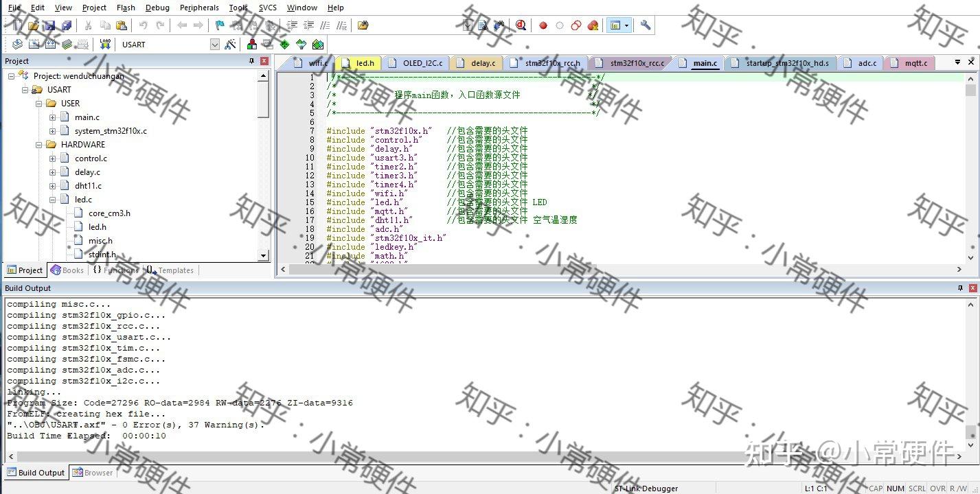Screen dimensions: 980x494
Task: Collapse the led.c tree node
Action: [53, 200]
